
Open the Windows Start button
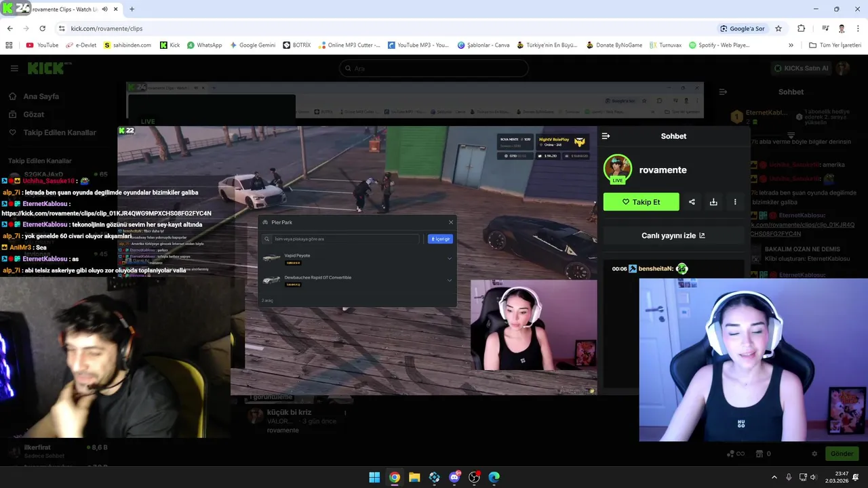(374, 477)
